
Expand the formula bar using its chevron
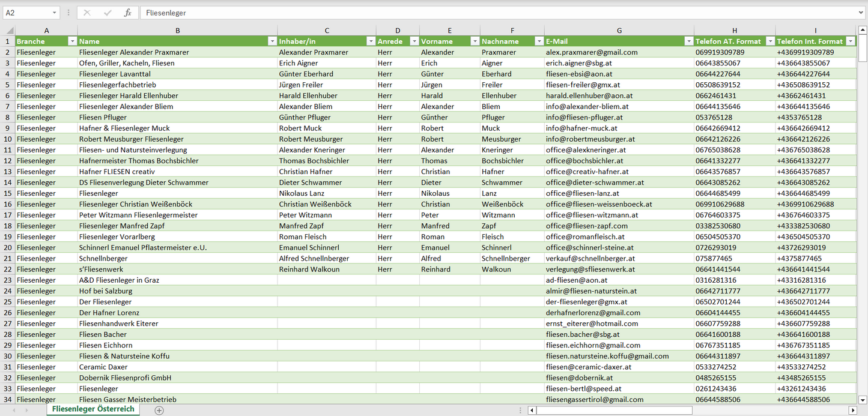[x=861, y=13]
